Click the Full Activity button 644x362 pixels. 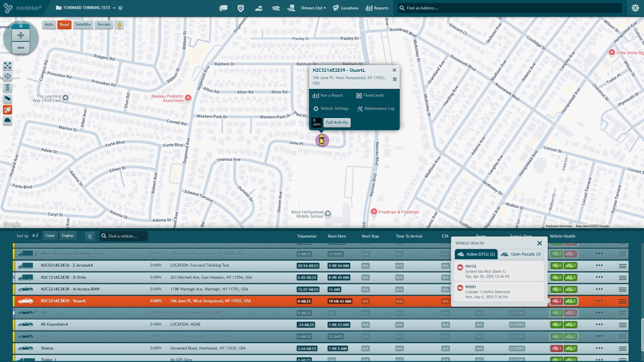click(x=337, y=123)
